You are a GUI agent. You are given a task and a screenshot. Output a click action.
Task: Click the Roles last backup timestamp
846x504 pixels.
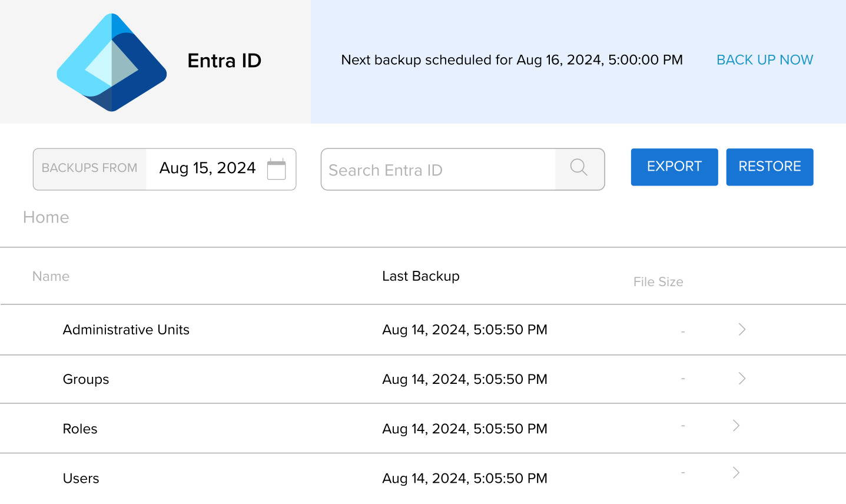coord(465,429)
